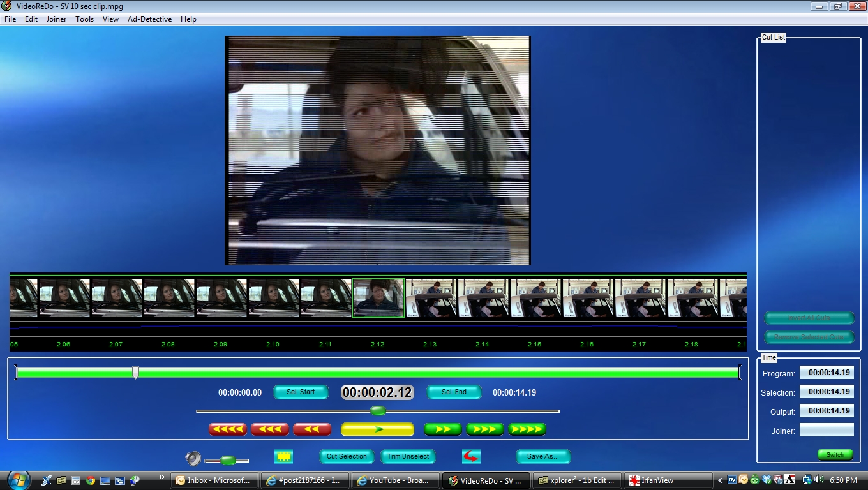
Task: Show hidden system tray icons
Action: (x=721, y=480)
